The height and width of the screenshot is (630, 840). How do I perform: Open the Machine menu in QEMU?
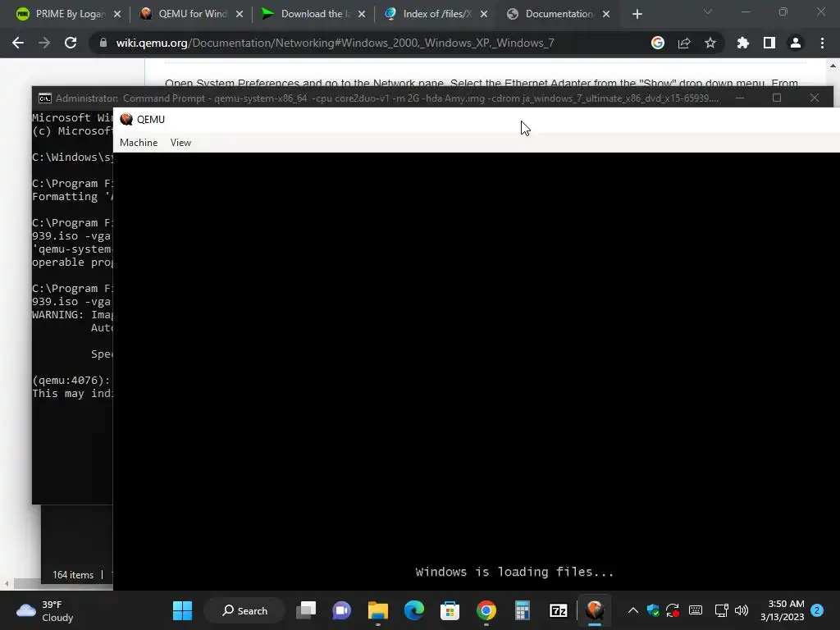point(138,143)
